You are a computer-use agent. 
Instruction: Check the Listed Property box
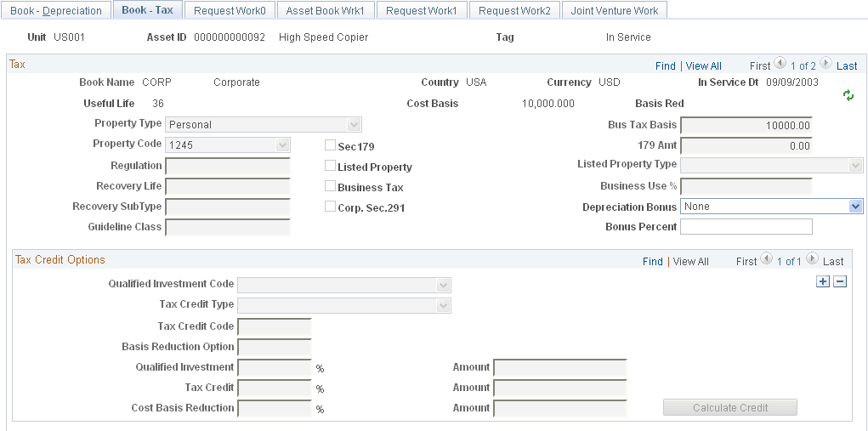click(x=330, y=166)
